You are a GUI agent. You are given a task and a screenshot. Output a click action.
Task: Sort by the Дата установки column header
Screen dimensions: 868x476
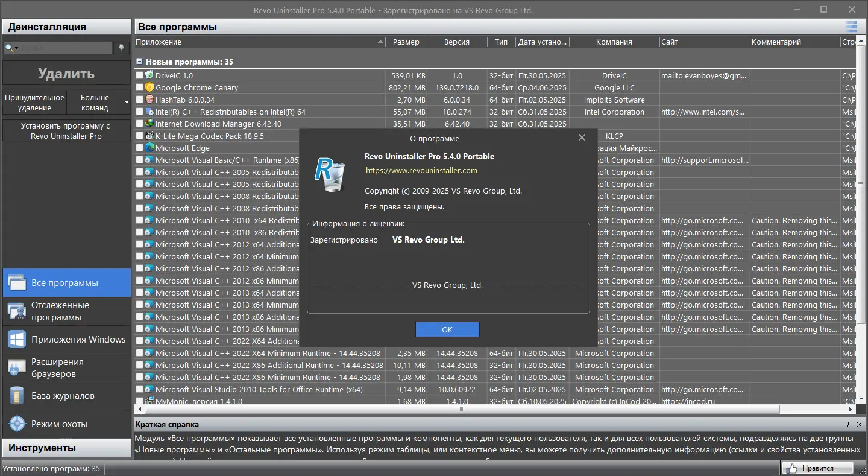pos(542,42)
